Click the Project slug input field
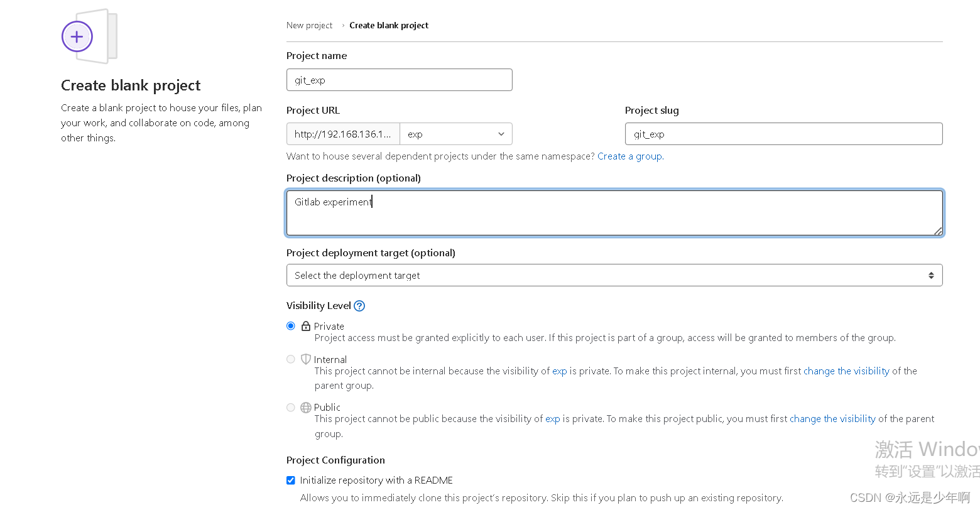This screenshot has height=510, width=980. 784,134
